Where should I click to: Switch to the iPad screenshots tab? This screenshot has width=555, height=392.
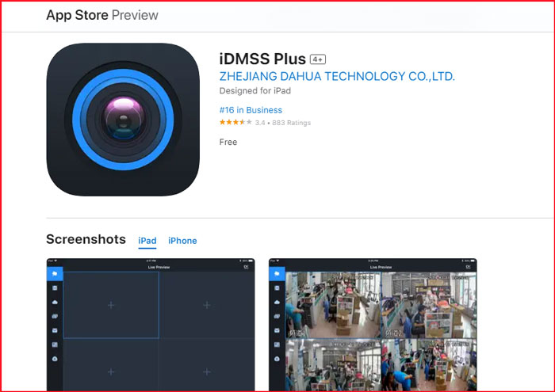pyautogui.click(x=147, y=241)
